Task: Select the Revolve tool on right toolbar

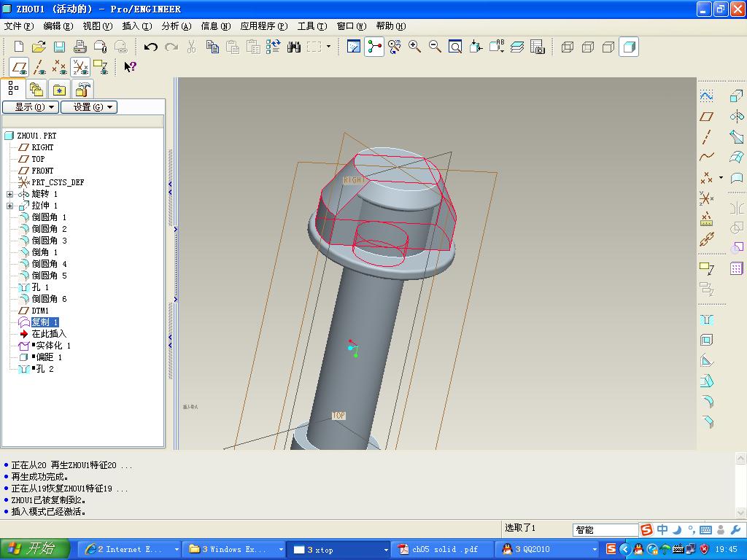Action: click(737, 117)
